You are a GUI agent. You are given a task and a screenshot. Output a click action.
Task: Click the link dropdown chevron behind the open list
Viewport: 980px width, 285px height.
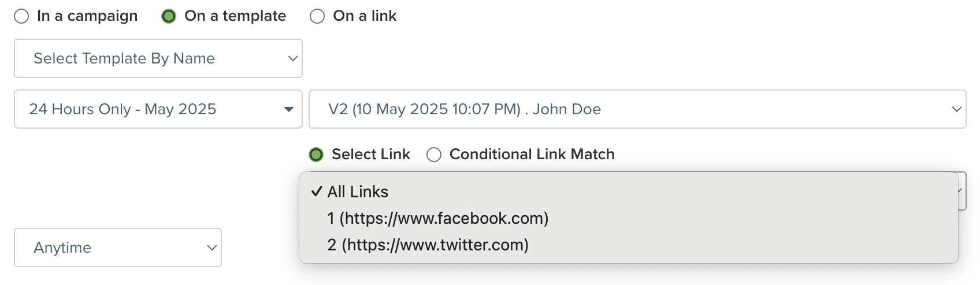pyautogui.click(x=962, y=191)
